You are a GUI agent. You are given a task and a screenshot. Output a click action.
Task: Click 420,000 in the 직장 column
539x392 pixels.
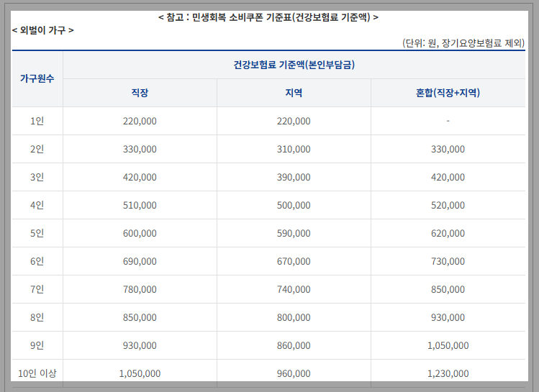[x=140, y=177]
